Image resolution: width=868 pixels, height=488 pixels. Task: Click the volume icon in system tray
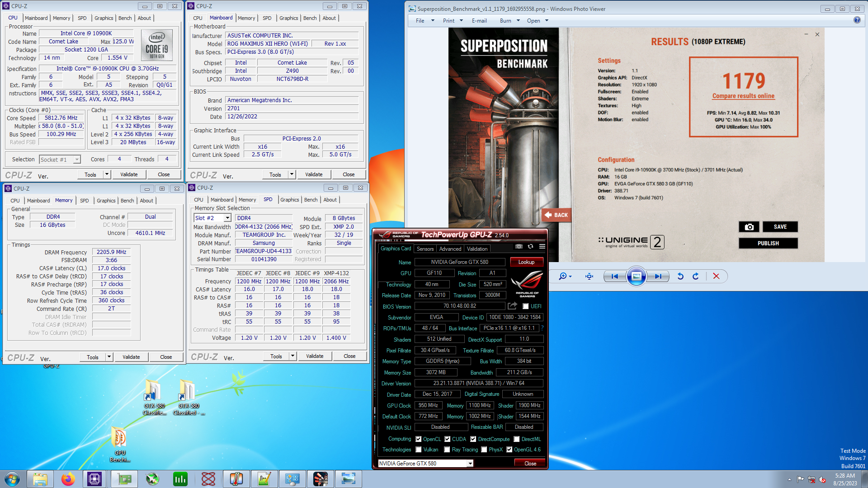[x=822, y=479]
